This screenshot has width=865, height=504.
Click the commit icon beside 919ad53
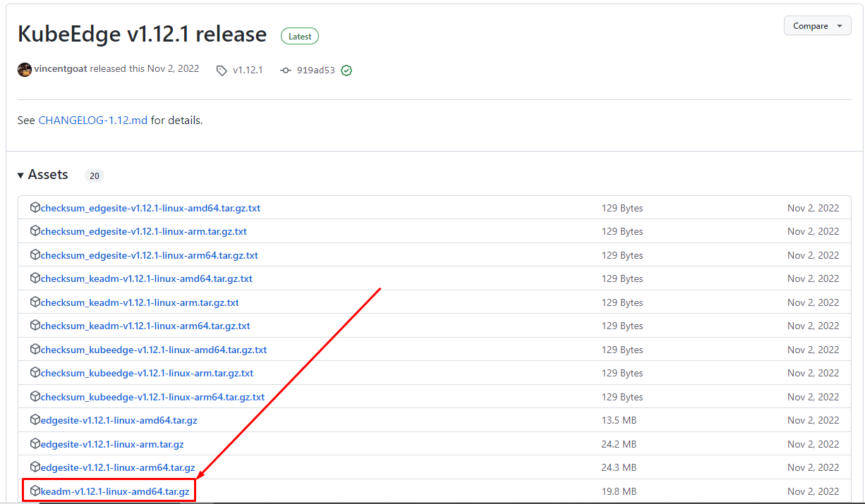click(285, 70)
